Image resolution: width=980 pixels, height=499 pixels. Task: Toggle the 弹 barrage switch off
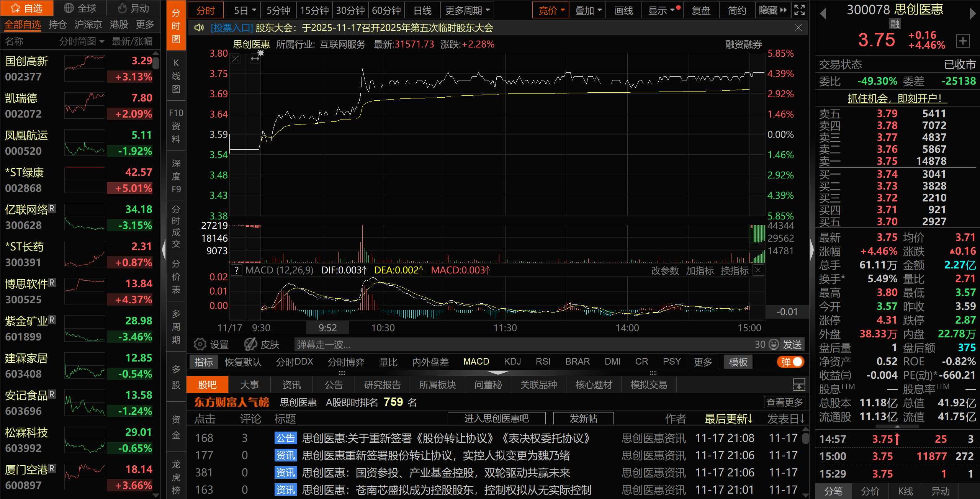[x=790, y=362]
